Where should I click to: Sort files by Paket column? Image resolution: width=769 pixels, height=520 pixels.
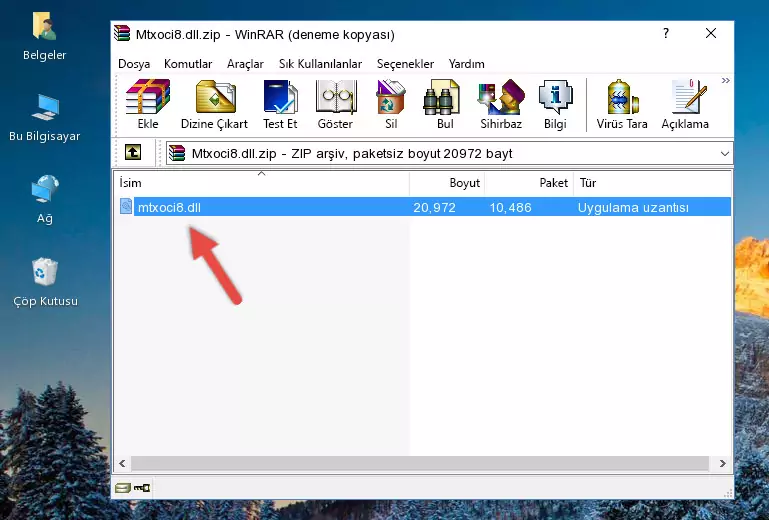[529, 182]
